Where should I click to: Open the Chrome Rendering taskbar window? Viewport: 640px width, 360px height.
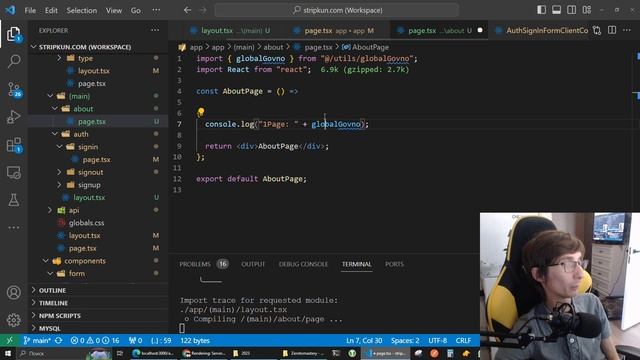tap(204, 353)
